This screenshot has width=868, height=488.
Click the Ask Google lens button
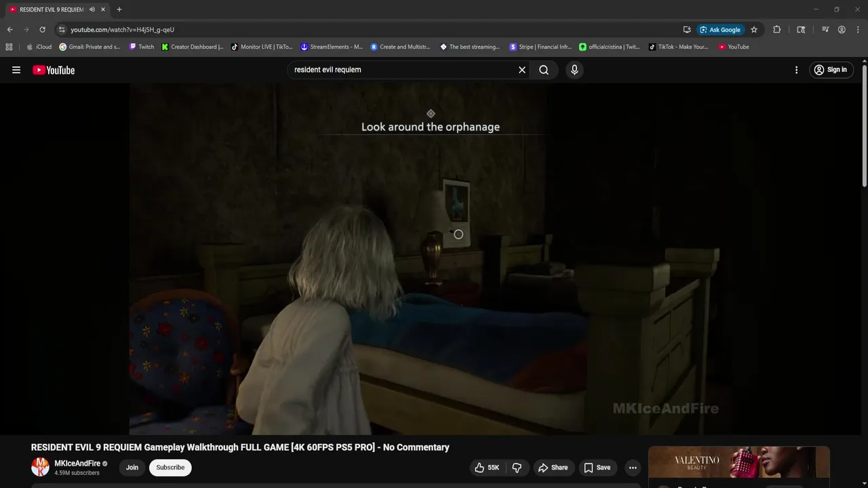[720, 30]
